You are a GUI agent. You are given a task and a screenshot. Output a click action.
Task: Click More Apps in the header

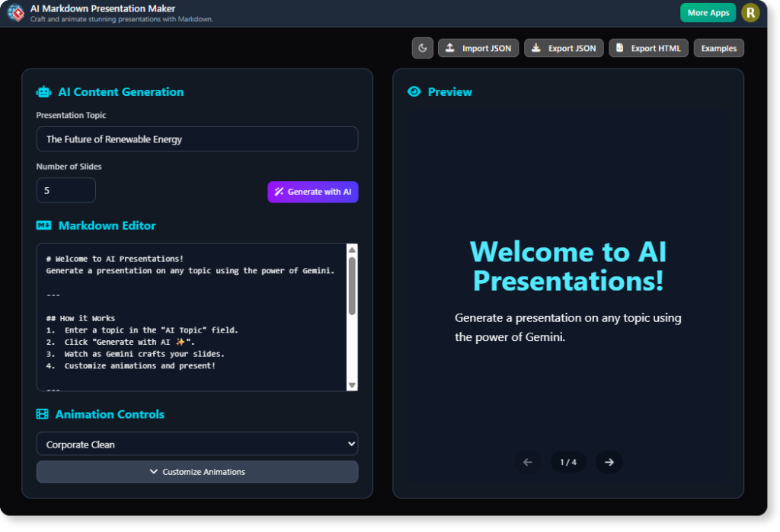coord(708,12)
